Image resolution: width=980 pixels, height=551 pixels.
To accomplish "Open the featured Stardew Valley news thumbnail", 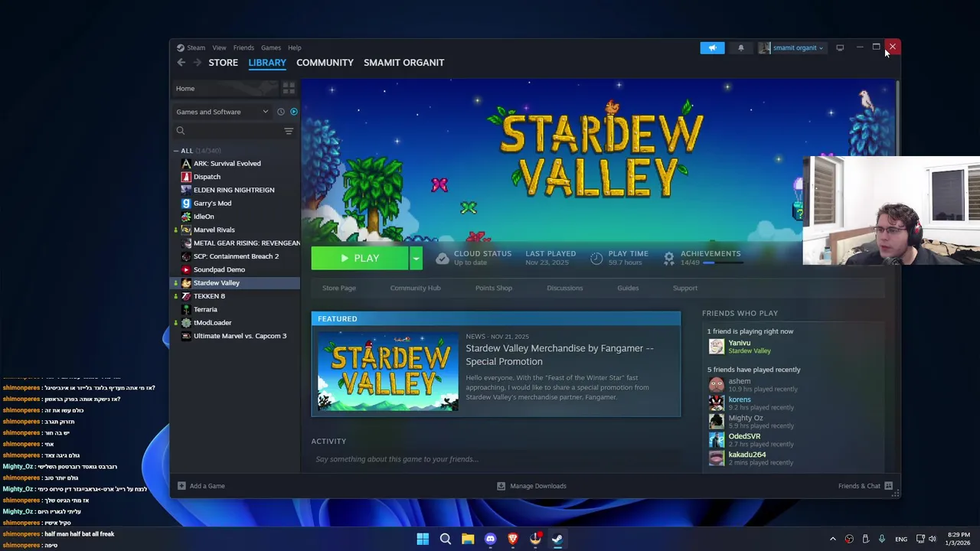I will [x=388, y=371].
